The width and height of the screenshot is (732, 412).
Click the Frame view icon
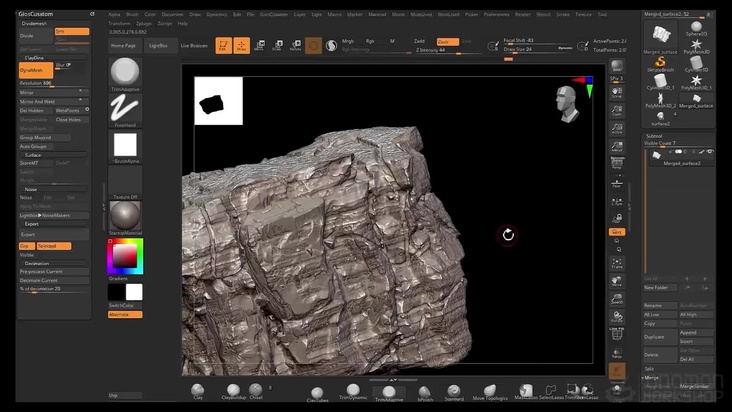click(617, 263)
